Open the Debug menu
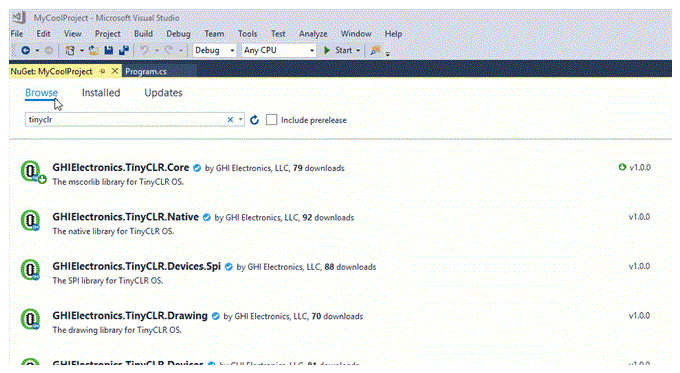 click(x=178, y=34)
